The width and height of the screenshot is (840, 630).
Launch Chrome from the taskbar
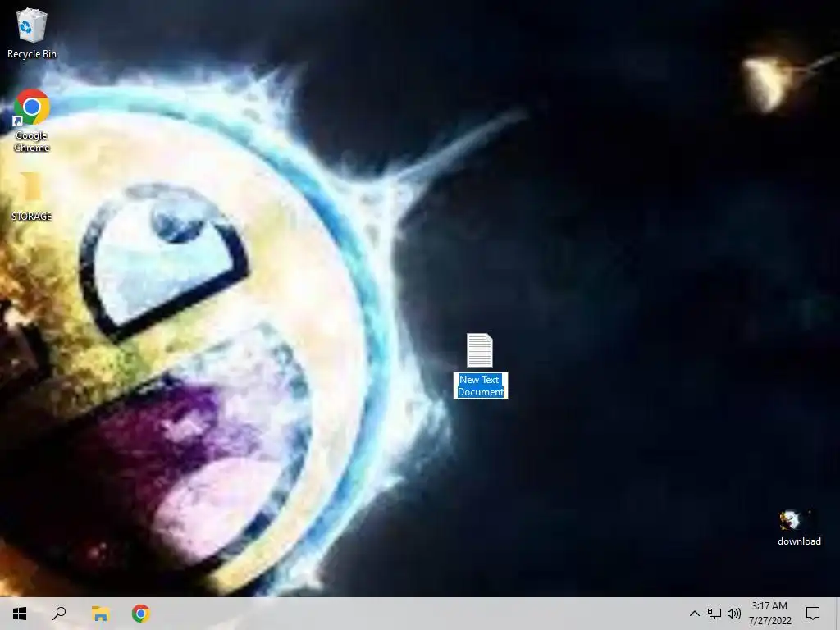[141, 614]
